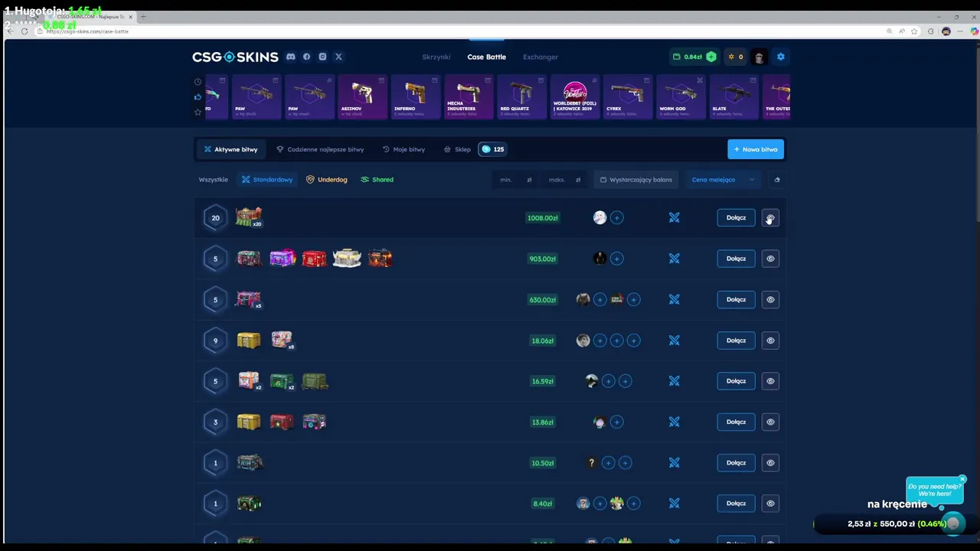Click the green plus deposit icon
The image size is (980, 551).
(x=711, y=57)
